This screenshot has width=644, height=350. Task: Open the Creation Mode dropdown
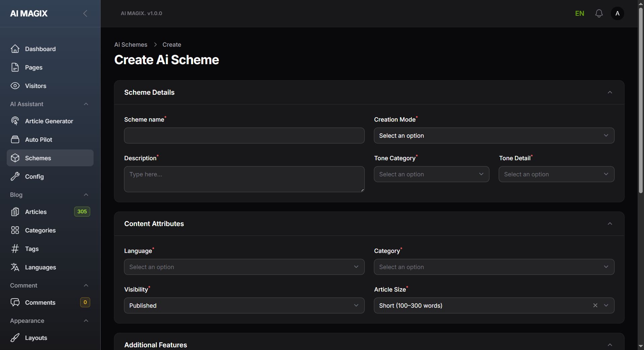coord(494,136)
